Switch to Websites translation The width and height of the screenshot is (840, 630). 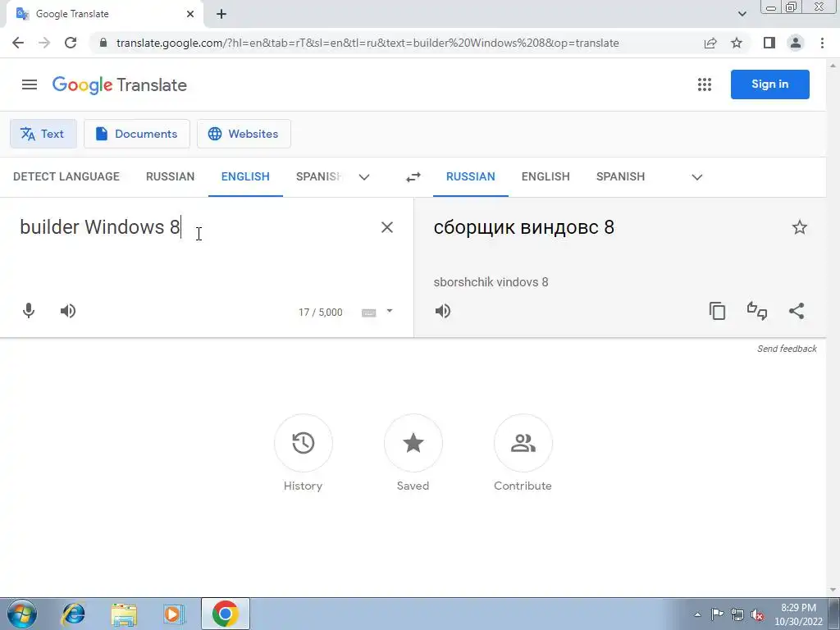pyautogui.click(x=244, y=134)
